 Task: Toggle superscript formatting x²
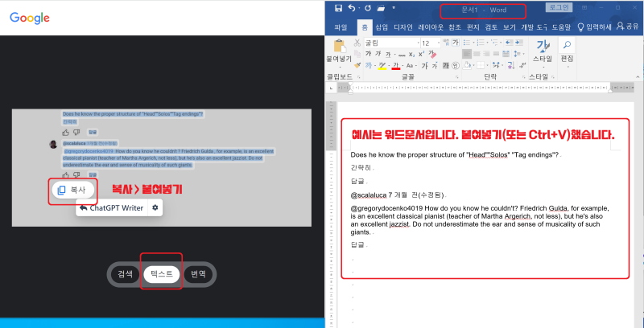[x=421, y=54]
